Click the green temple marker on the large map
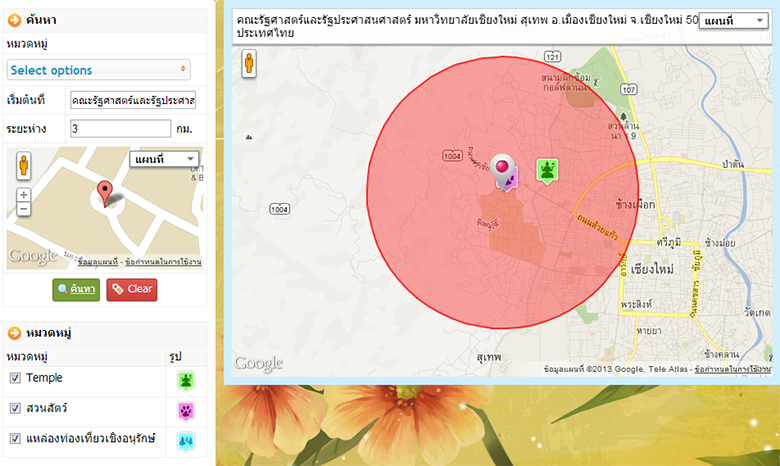780x466 pixels. pos(547,171)
